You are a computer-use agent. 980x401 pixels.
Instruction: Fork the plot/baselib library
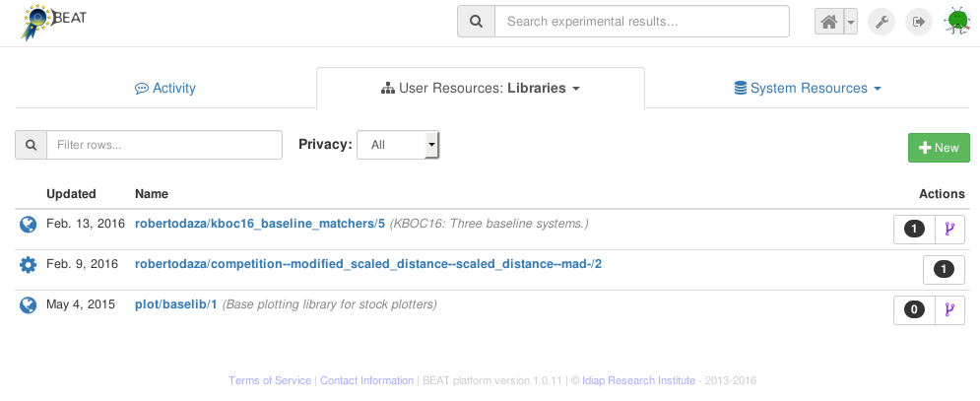(949, 310)
